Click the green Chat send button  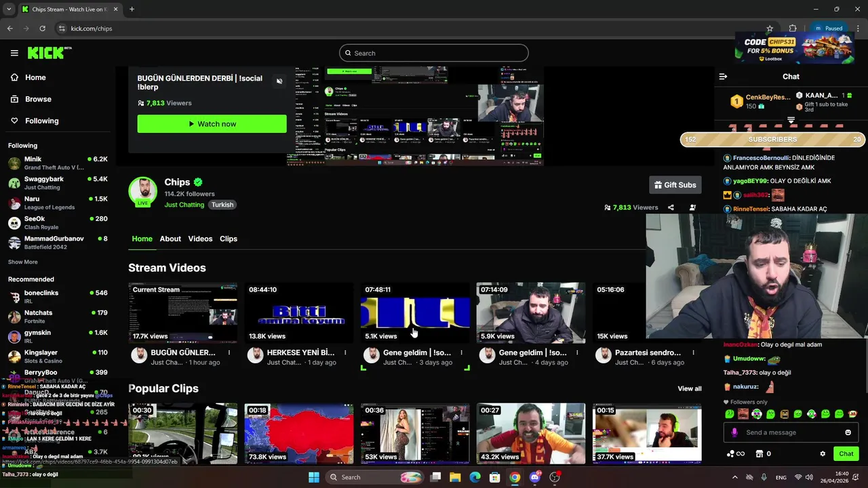(846, 453)
